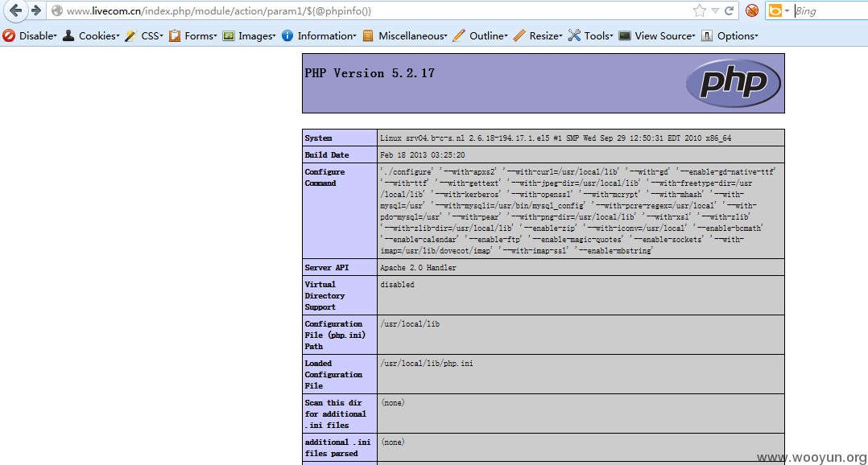Open the Disable dropdown menu
The image size is (868, 465).
coord(38,35)
